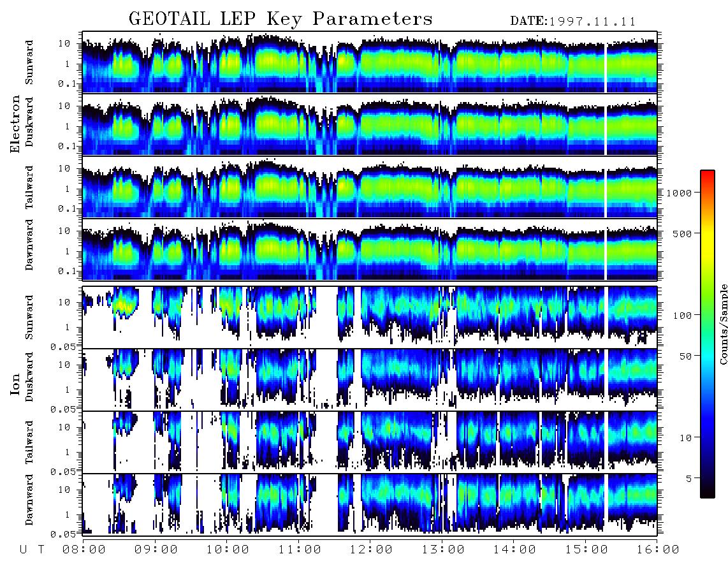
Task: Click the Electron Tailward spectrogram panel
Action: point(370,187)
